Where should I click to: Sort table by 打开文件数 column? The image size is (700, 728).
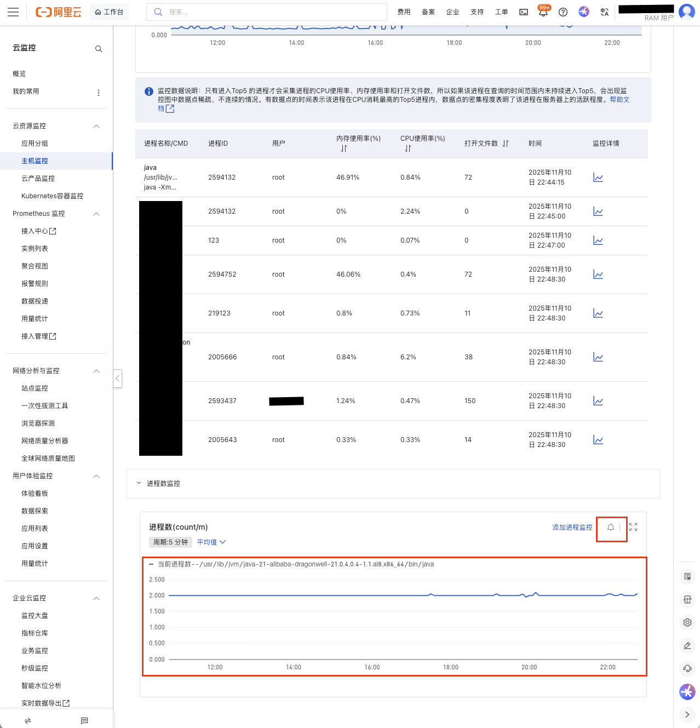[x=506, y=144]
